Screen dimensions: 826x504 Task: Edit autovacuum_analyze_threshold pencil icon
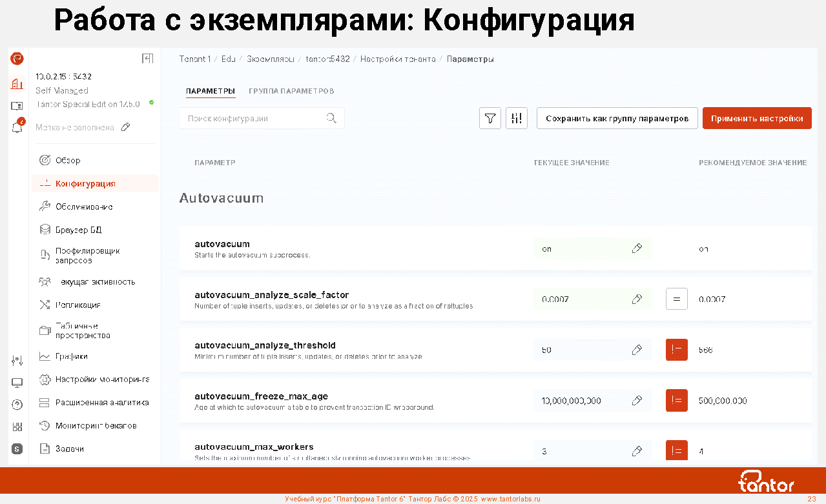(637, 350)
